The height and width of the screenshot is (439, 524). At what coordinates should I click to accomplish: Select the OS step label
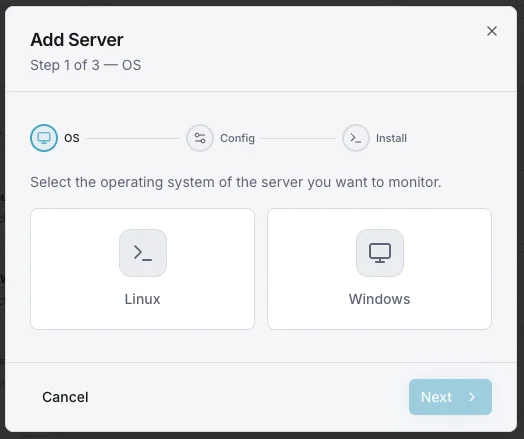point(72,138)
